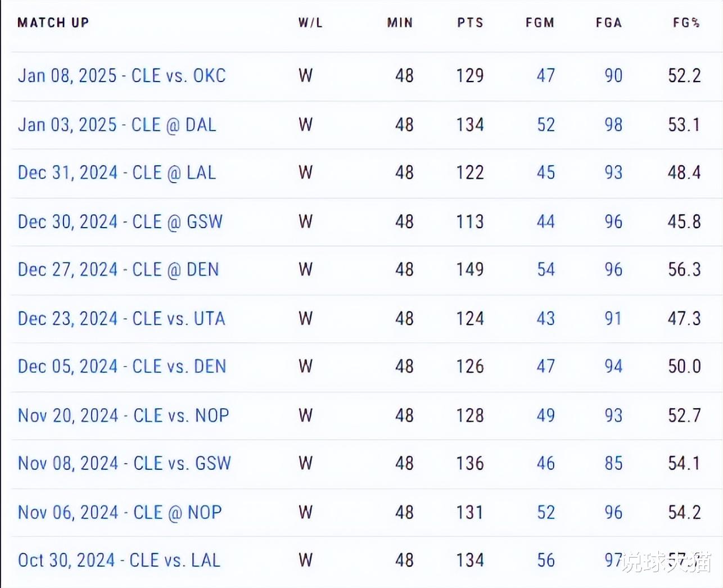The width and height of the screenshot is (723, 588).
Task: Open the Dec 27, 2024 CLE @ DEN game
Action: pos(118,270)
